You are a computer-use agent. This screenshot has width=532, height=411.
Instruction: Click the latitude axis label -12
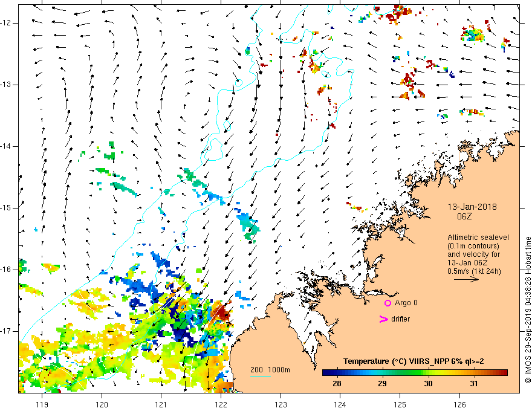pyautogui.click(x=6, y=23)
